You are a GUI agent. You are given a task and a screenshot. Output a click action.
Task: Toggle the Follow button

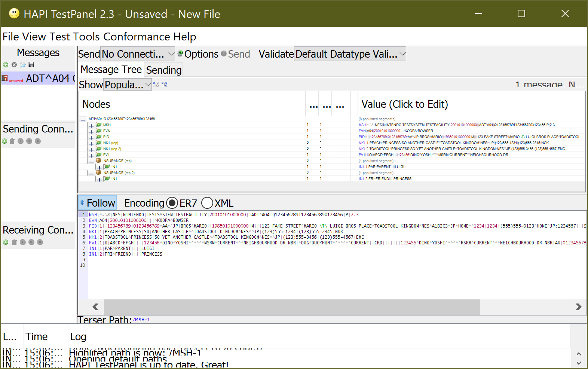click(x=98, y=203)
